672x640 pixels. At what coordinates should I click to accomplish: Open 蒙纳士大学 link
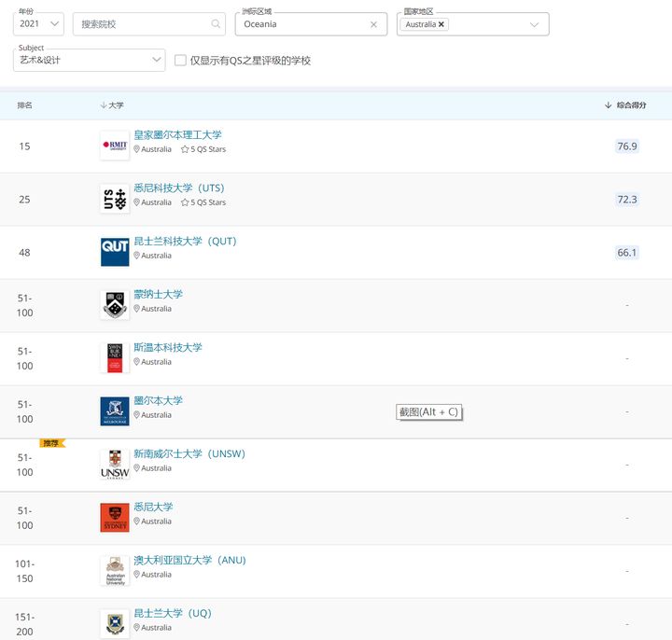(x=158, y=294)
